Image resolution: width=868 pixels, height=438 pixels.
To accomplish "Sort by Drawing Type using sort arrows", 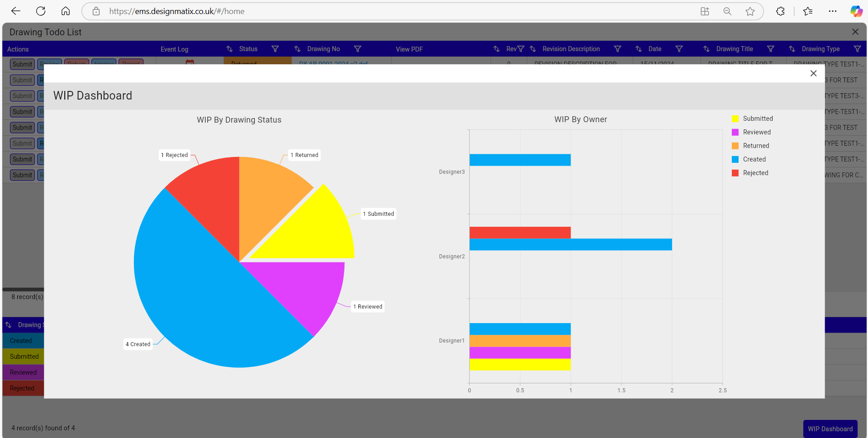I will pyautogui.click(x=792, y=49).
